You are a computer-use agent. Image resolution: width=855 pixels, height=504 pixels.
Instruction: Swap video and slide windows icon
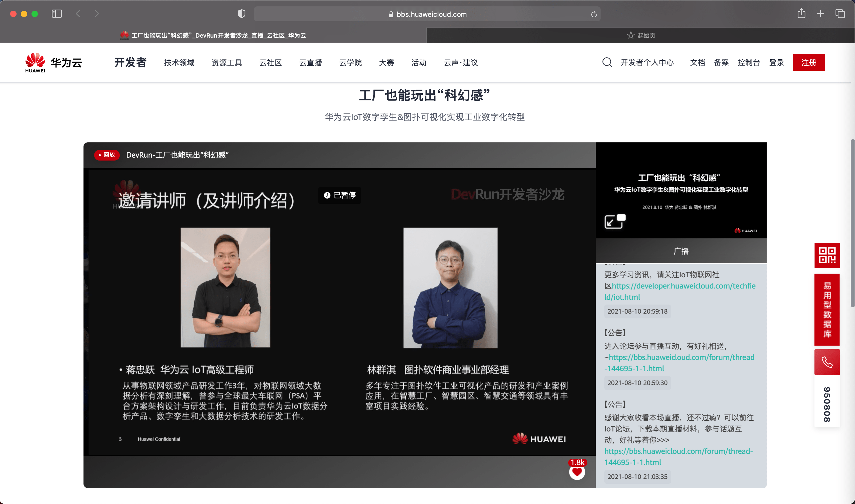click(615, 221)
